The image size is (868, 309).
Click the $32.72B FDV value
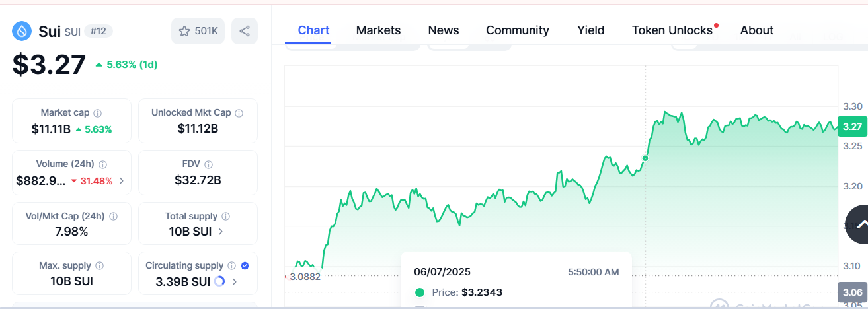click(198, 180)
